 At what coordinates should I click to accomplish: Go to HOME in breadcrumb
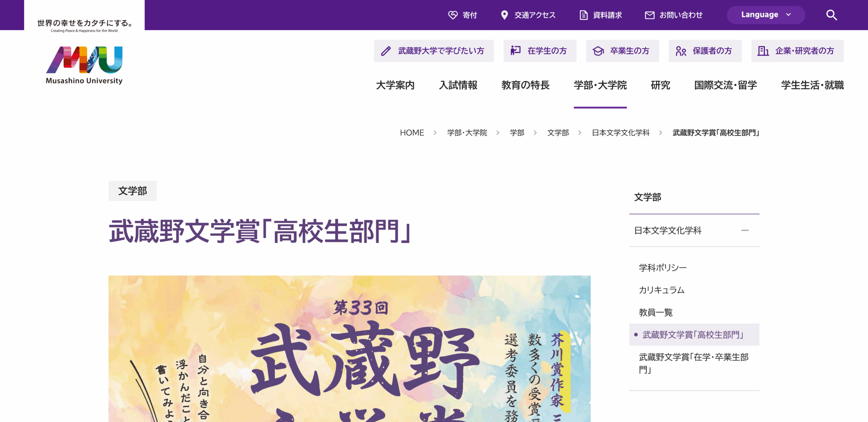pyautogui.click(x=412, y=133)
